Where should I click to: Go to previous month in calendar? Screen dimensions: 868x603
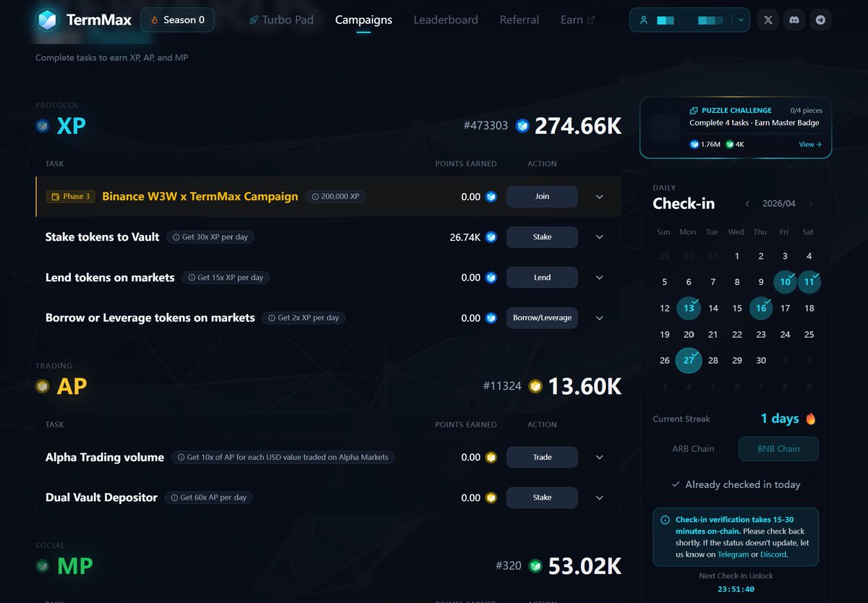tap(747, 204)
